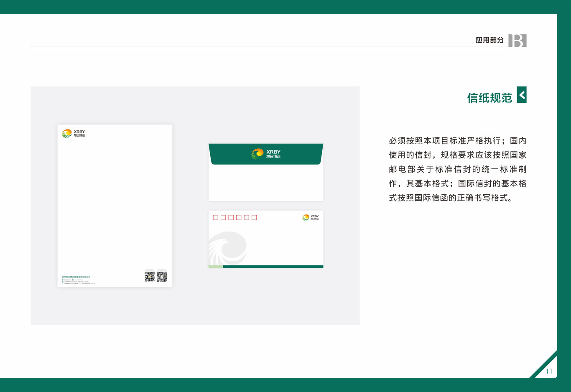Click the gray eagle watermark on the envelope
The image size is (571, 392).
click(227, 249)
